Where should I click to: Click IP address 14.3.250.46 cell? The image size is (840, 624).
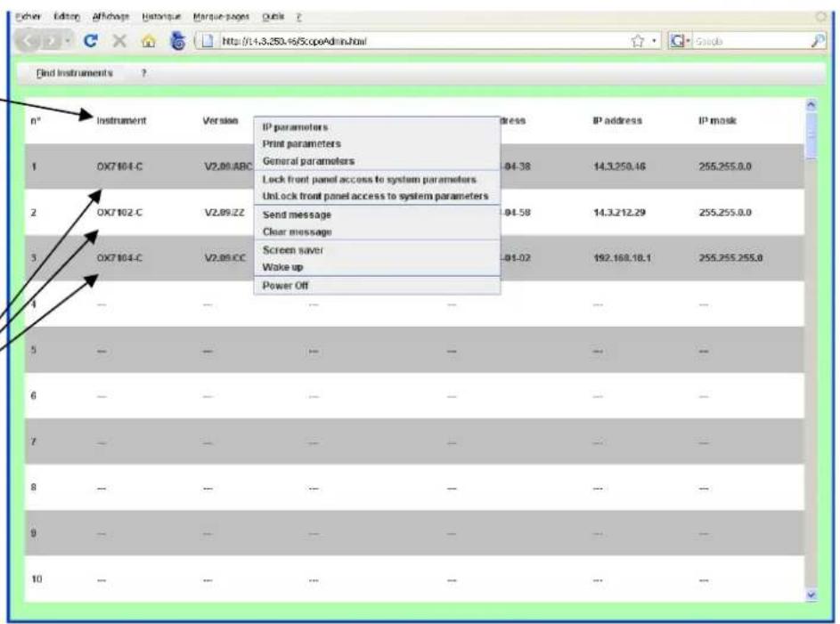[x=619, y=166]
